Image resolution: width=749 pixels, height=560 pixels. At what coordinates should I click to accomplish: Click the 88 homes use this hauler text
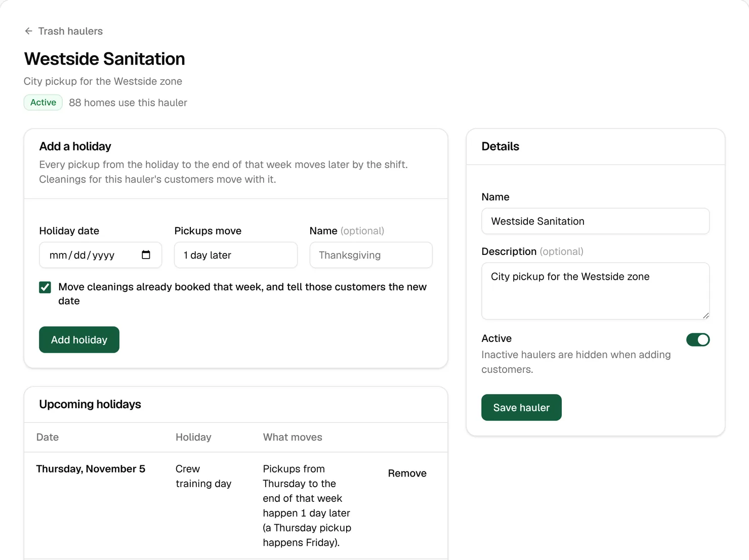(128, 103)
